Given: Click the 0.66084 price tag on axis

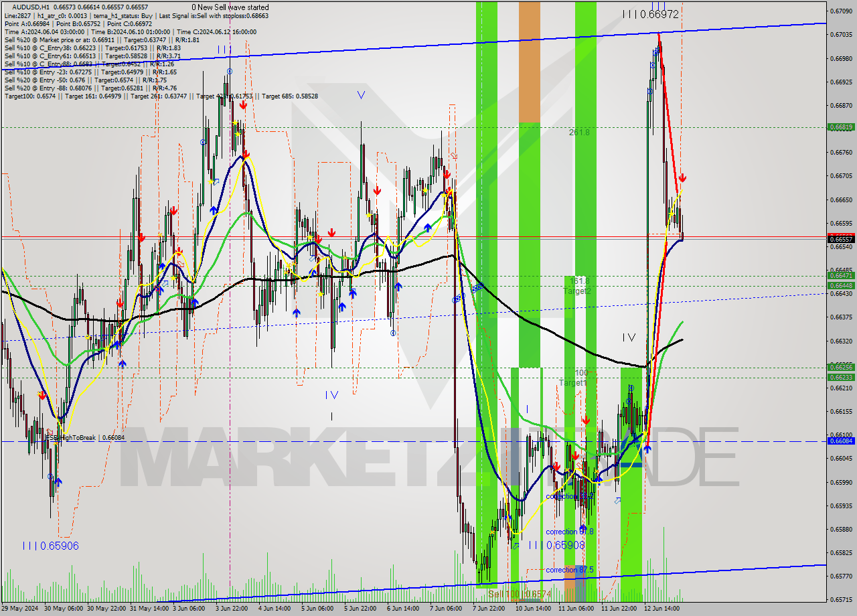Looking at the screenshot, I should coord(841,441).
